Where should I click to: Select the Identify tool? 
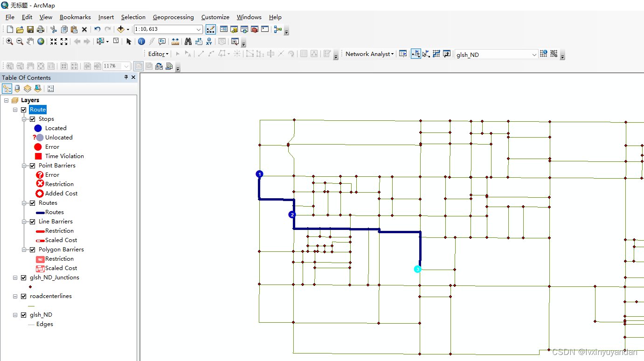pyautogui.click(x=141, y=42)
